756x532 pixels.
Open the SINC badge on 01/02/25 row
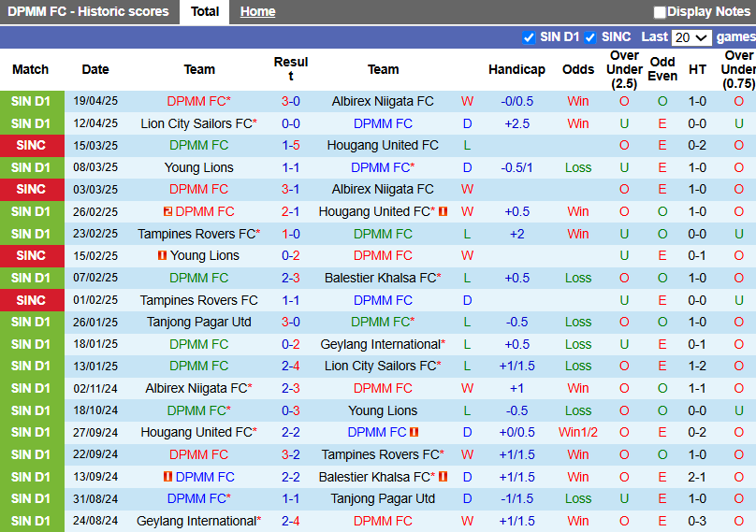click(31, 300)
